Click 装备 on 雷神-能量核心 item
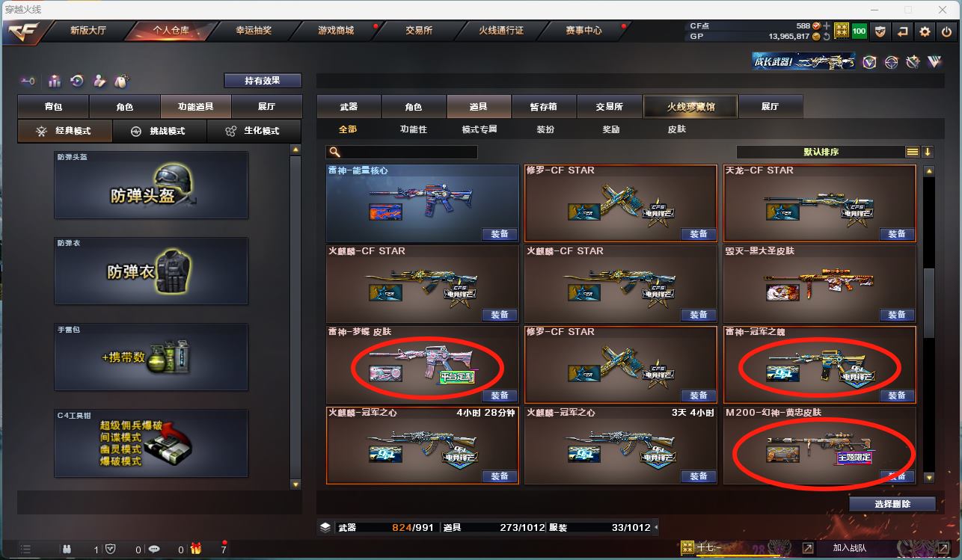 tap(499, 234)
